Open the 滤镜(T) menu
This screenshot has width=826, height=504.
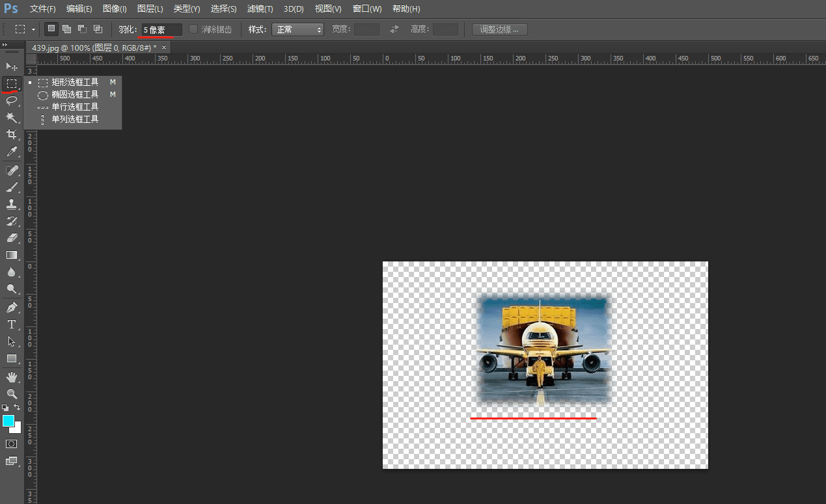tap(260, 9)
